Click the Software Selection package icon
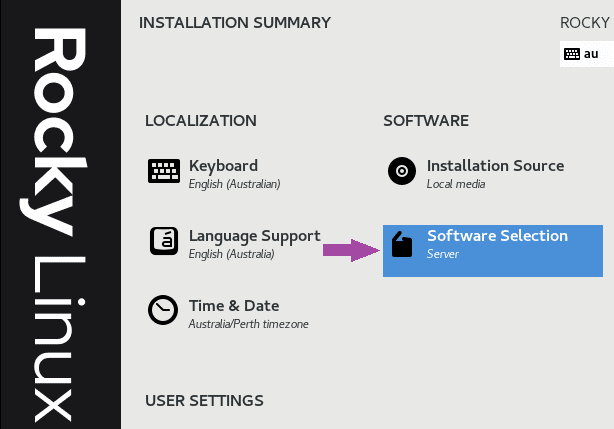Screen dimensions: 614x429 [x=402, y=244]
